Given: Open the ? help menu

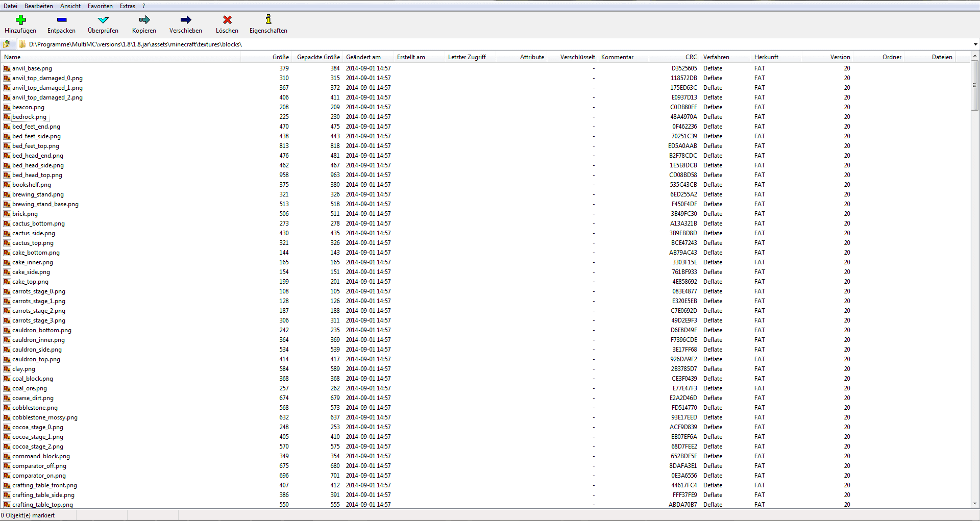Looking at the screenshot, I should click(x=144, y=6).
